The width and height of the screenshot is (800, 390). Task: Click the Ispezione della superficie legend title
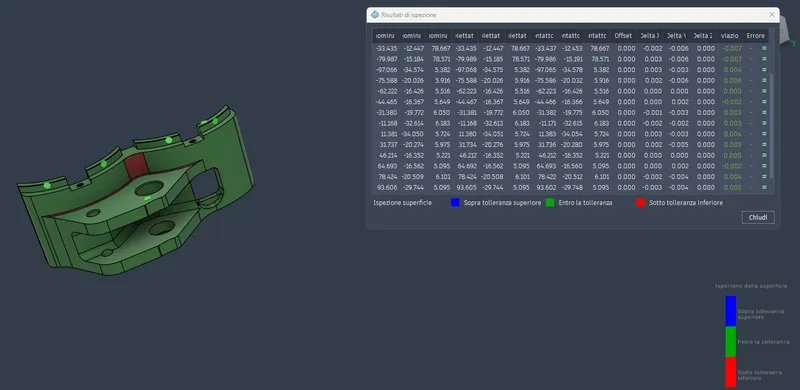[x=751, y=286]
